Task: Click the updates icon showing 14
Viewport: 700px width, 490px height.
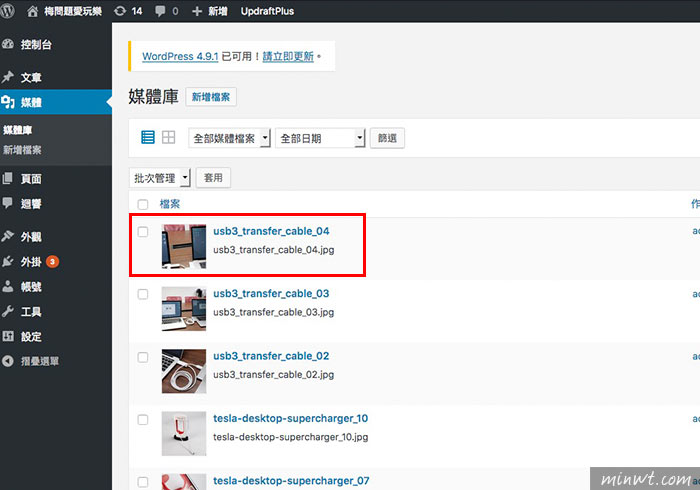Action: [120, 11]
